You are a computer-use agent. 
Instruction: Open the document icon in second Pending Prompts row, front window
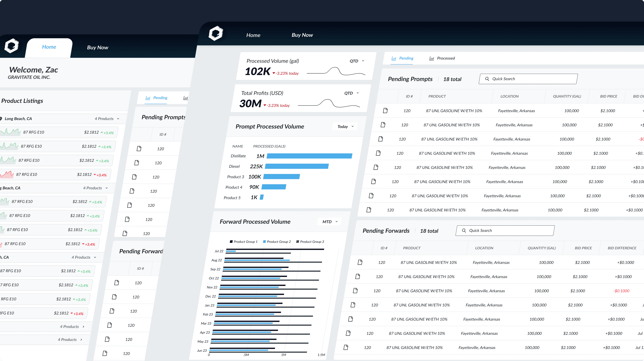(383, 125)
